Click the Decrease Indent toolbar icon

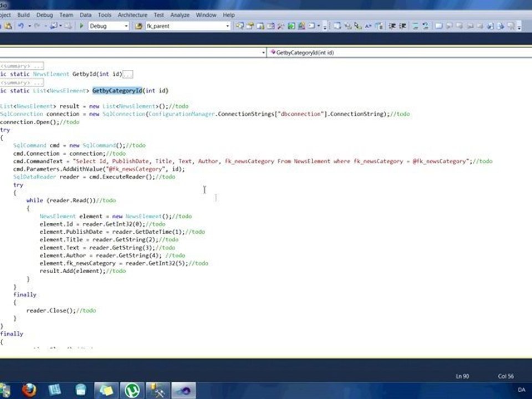click(x=392, y=26)
